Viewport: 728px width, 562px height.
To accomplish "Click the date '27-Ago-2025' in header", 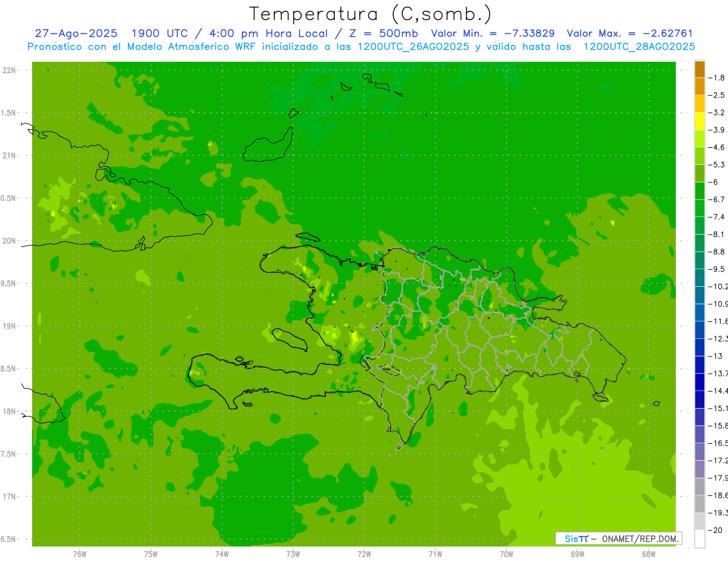I will point(76,33).
